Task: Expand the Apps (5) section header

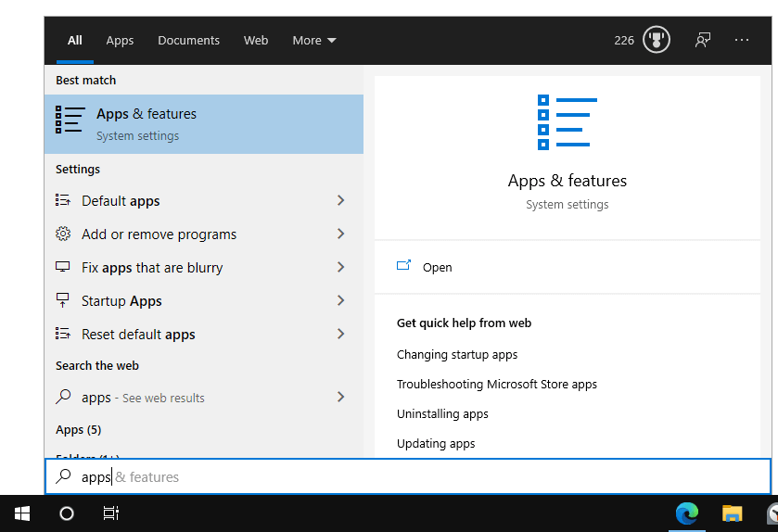Action: pyautogui.click(x=79, y=429)
